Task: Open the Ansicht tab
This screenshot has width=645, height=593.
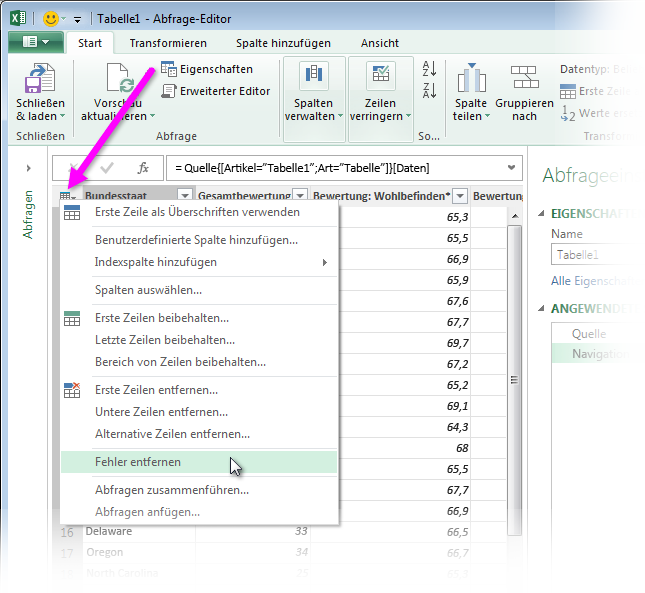Action: click(380, 43)
